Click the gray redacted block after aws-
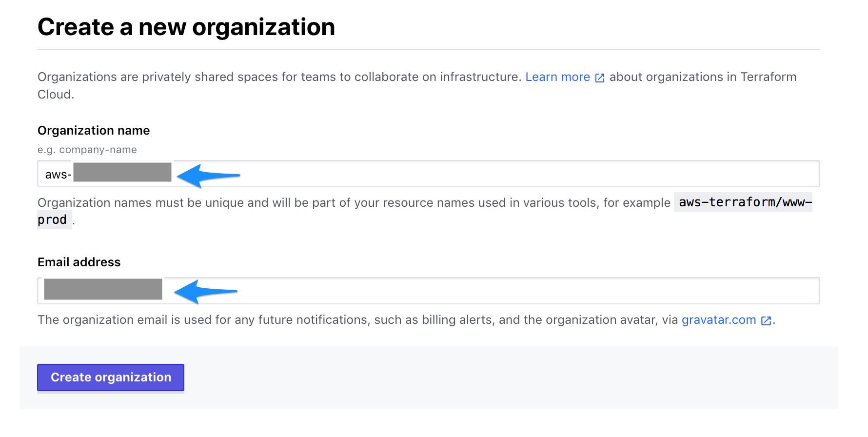The image size is (868, 437). point(122,172)
